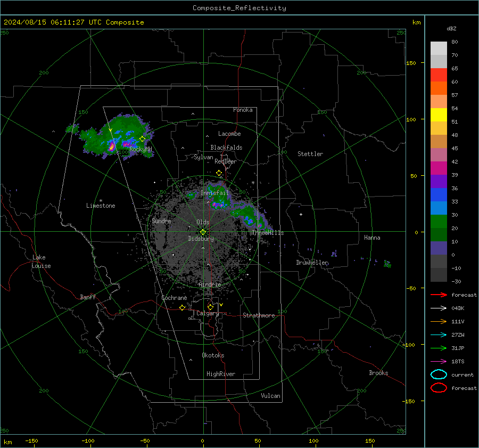Screen dimensions: 479x448
Task: Click the Cochrane city label
Action: point(174,298)
